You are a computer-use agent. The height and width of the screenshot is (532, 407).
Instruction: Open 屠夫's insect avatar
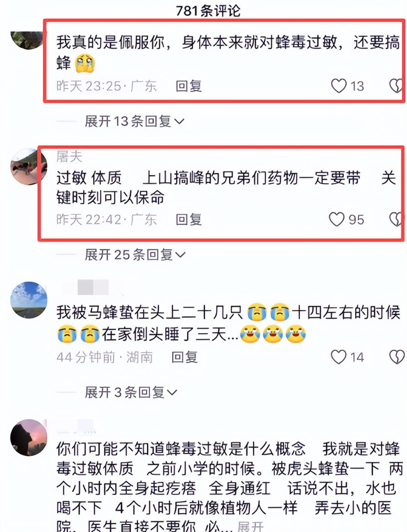29,167
